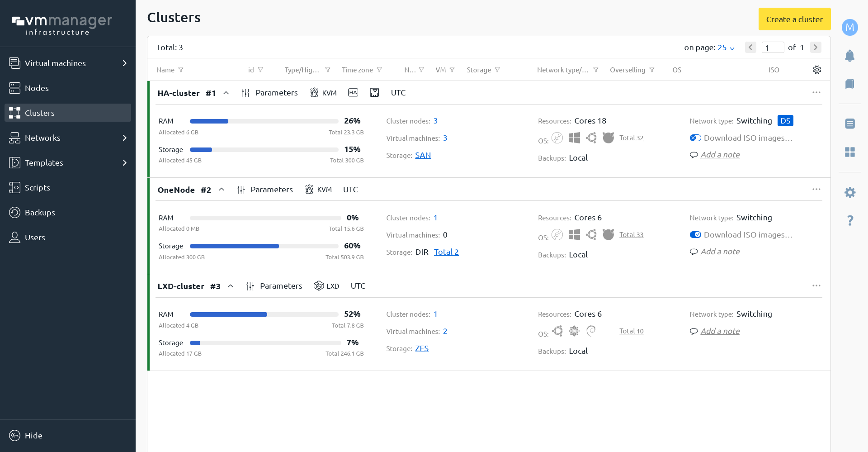Open table column settings gear

click(816, 70)
